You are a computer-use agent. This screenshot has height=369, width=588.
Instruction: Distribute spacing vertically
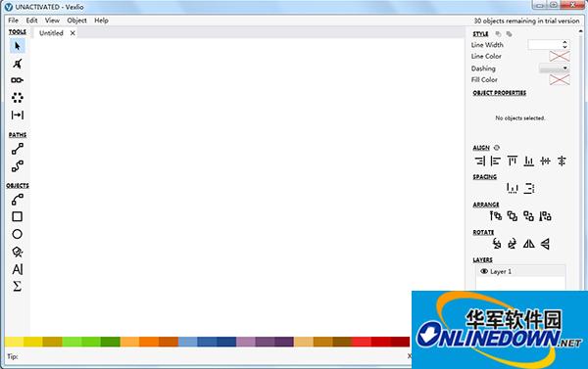pos(529,188)
